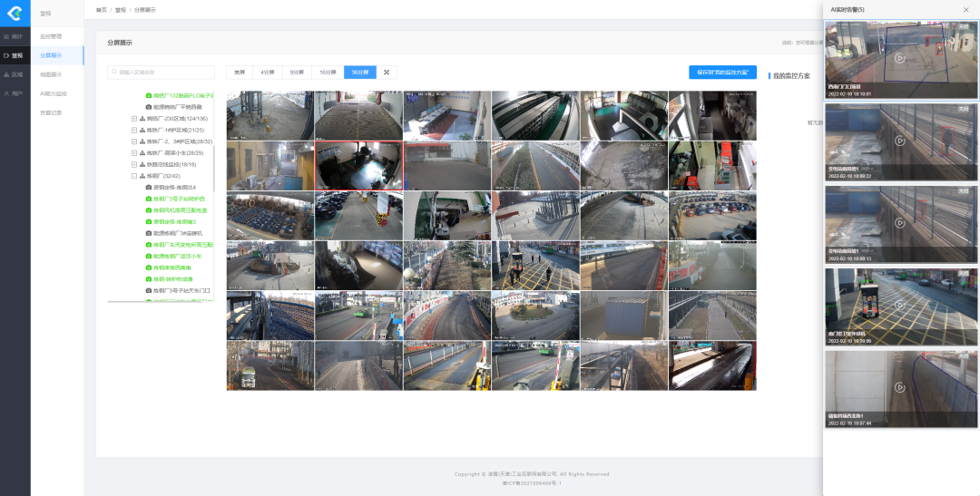This screenshot has width=980, height=496.
Task: Collapse the 炼钢厂(32/42) tree node
Action: pos(134,176)
